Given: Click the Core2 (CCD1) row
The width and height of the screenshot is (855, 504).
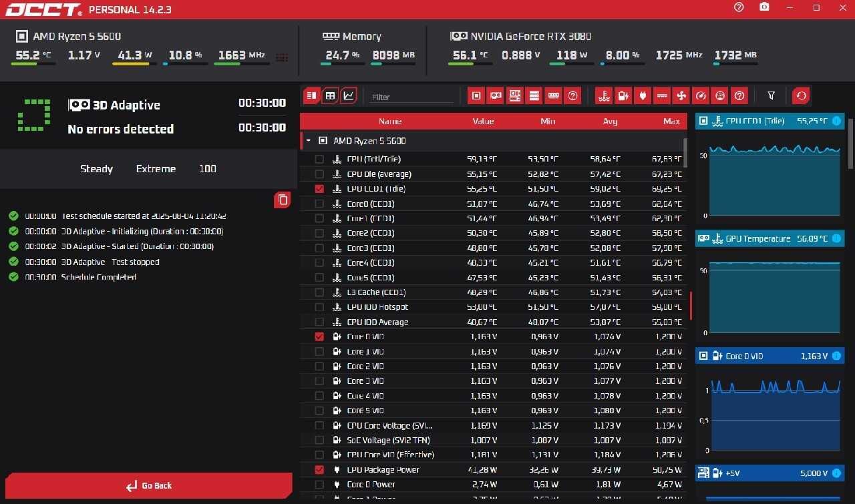Looking at the screenshot, I should tap(493, 233).
